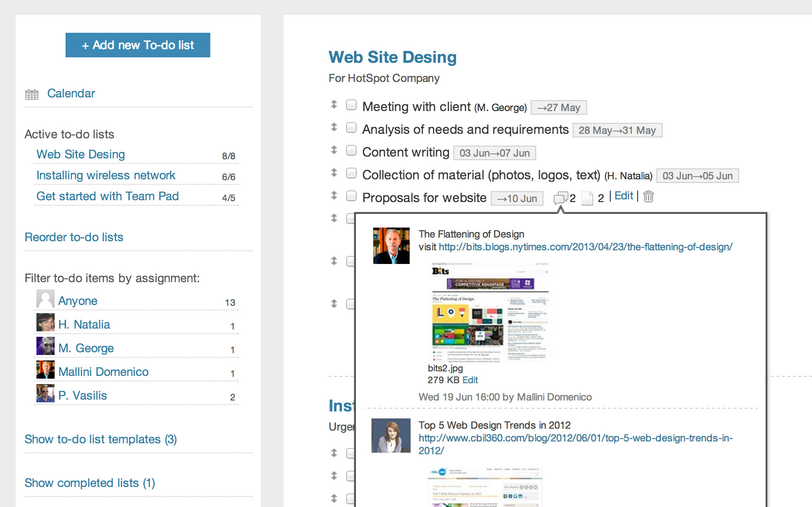This screenshot has height=507, width=812.
Task: Grab the reorder handle beside Meeting with client
Action: point(334,105)
